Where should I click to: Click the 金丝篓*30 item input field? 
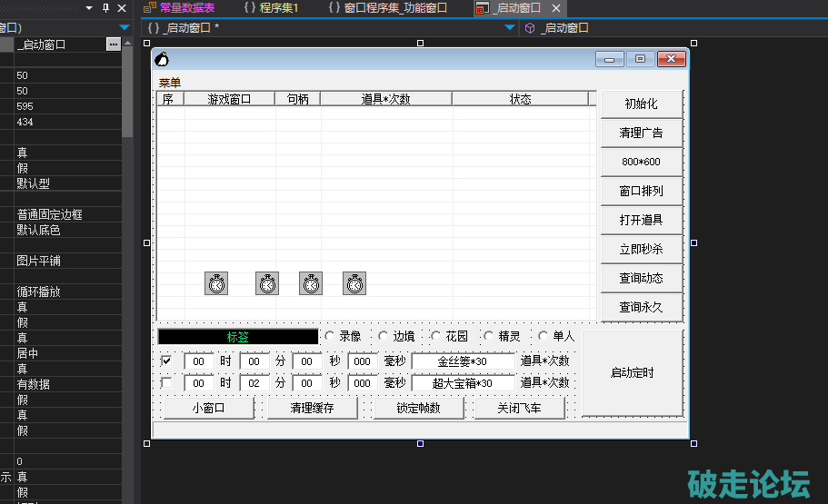[463, 361]
